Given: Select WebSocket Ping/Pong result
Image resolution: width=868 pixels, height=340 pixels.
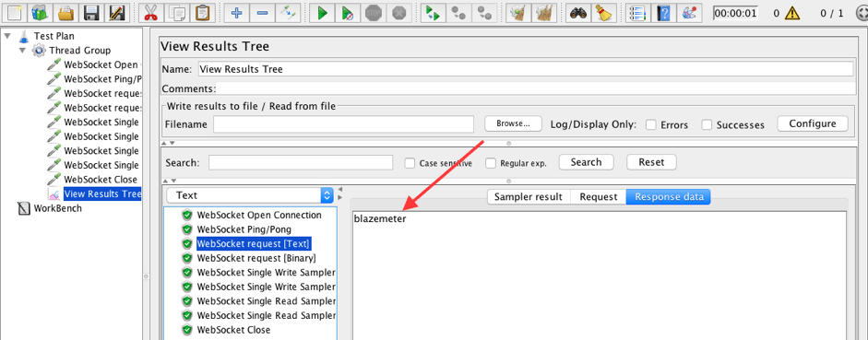Looking at the screenshot, I should [x=244, y=229].
